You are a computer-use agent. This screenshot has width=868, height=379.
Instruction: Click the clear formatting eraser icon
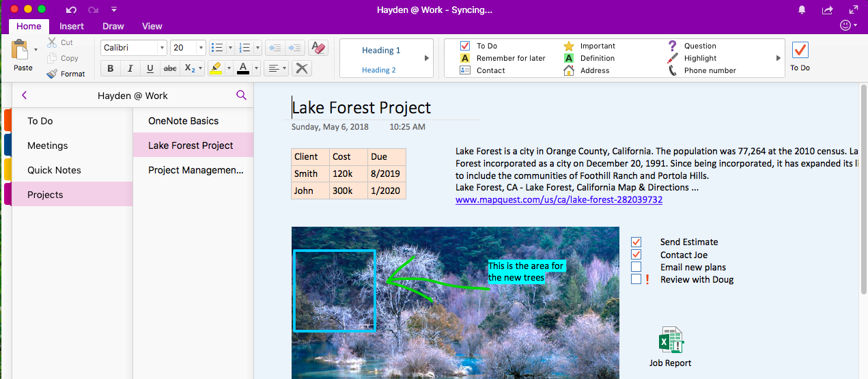(318, 48)
